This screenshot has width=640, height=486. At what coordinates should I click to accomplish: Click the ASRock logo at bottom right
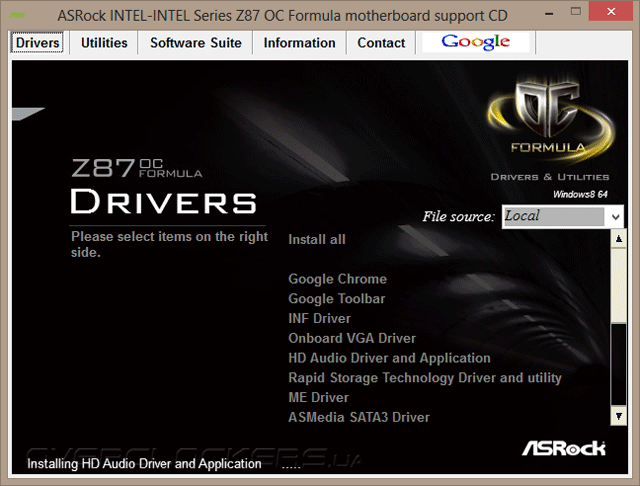563,448
